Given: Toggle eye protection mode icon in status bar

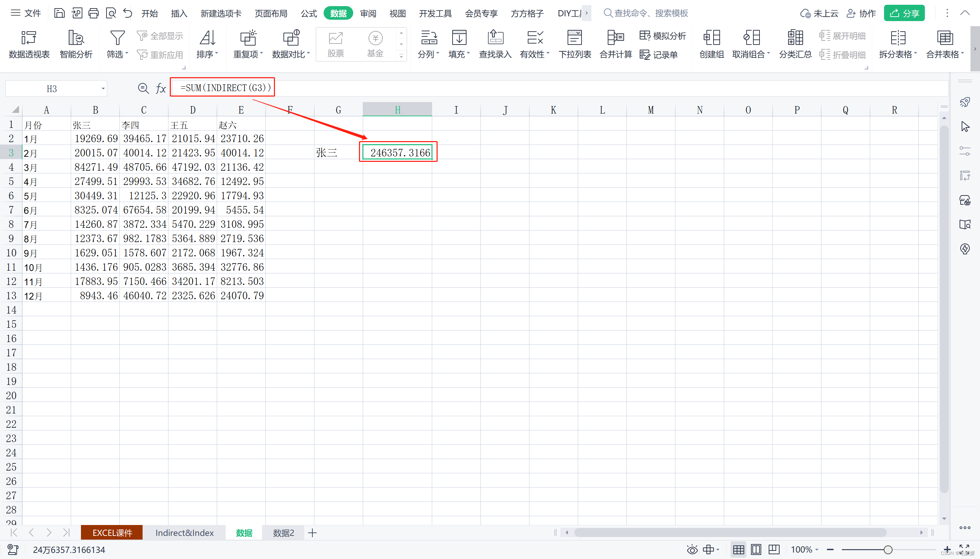Looking at the screenshot, I should click(692, 549).
